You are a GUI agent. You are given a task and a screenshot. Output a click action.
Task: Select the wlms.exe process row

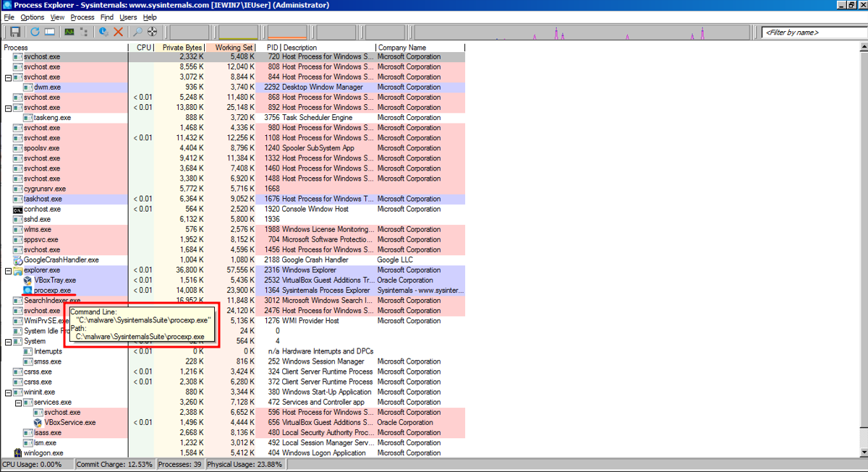233,229
